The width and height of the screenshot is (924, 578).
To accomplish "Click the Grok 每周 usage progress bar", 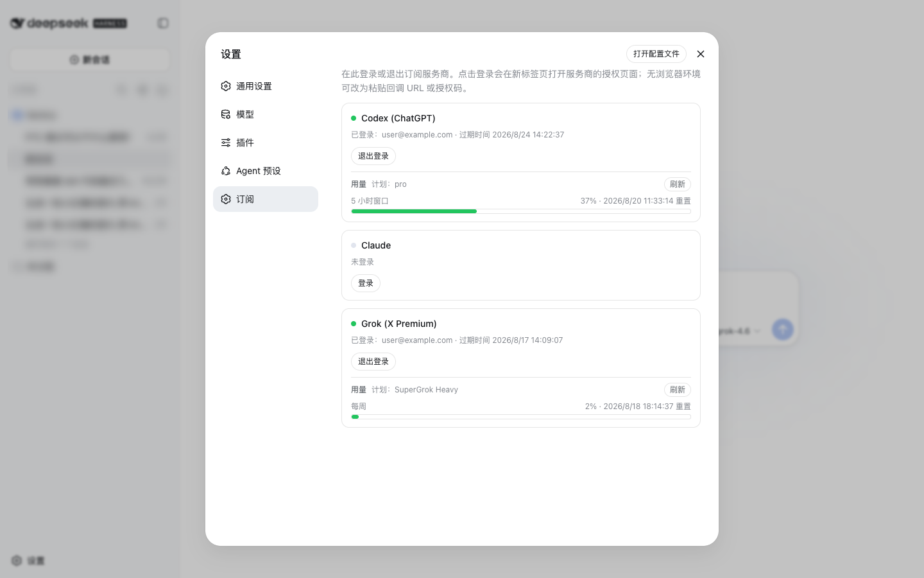I will (x=521, y=417).
